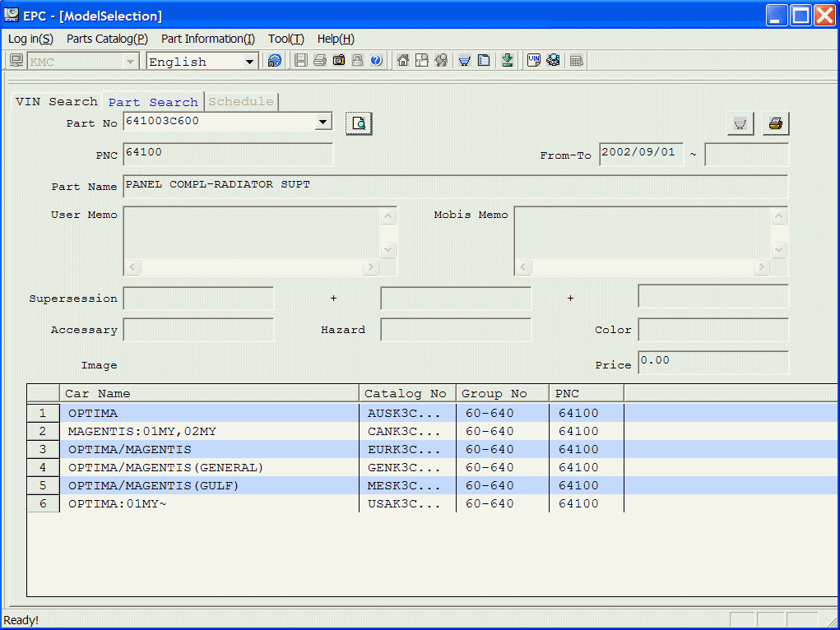Click into the PNC field

pos(228,155)
